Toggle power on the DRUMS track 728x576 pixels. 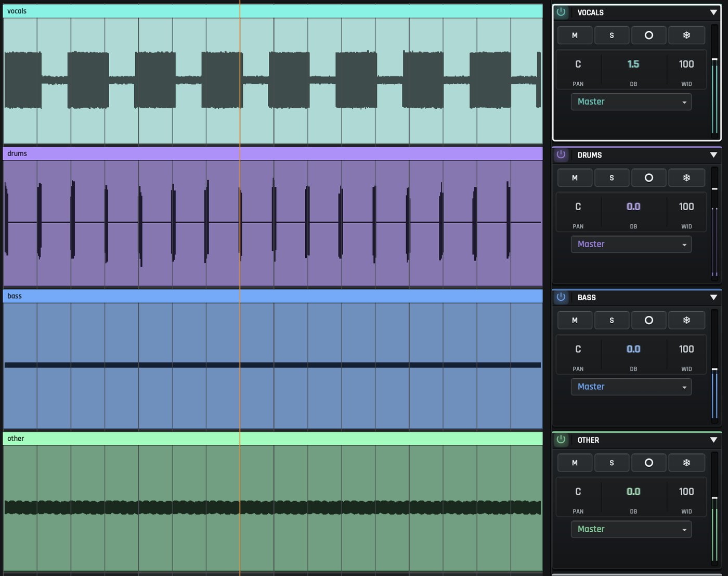coord(561,155)
